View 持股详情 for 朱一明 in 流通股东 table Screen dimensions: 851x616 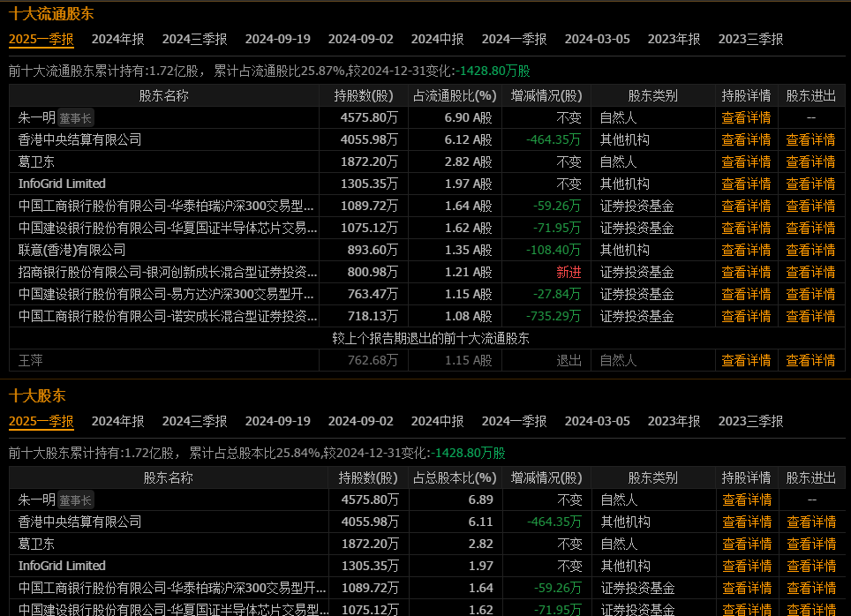point(746,117)
